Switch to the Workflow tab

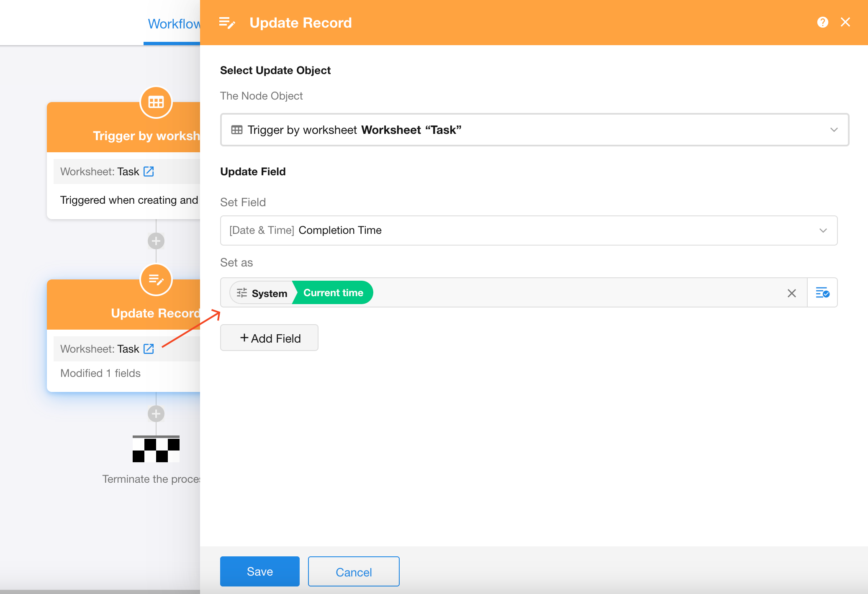point(173,24)
